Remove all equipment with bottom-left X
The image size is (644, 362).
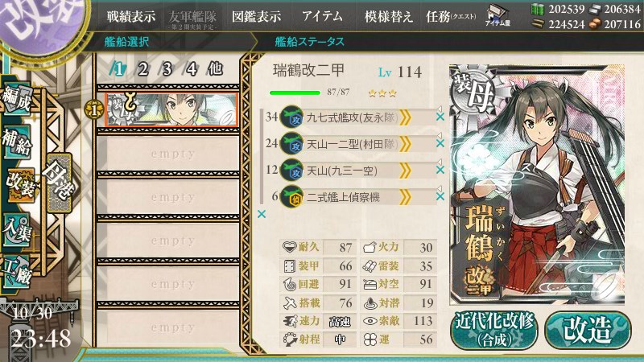261,214
